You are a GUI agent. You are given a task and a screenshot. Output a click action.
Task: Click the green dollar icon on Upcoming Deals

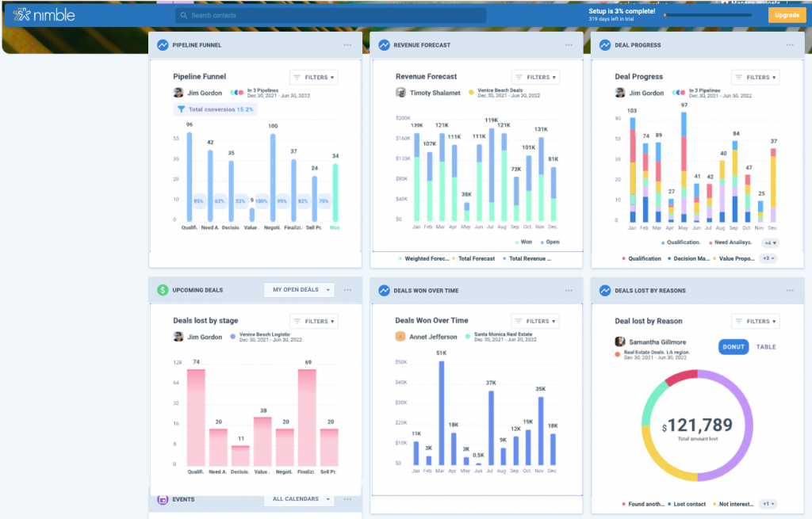click(164, 290)
